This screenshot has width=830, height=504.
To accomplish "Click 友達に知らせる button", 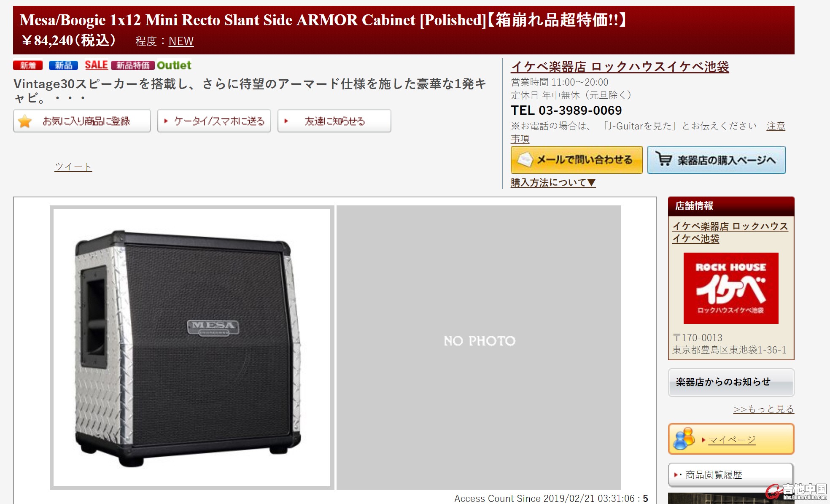I will tap(334, 121).
